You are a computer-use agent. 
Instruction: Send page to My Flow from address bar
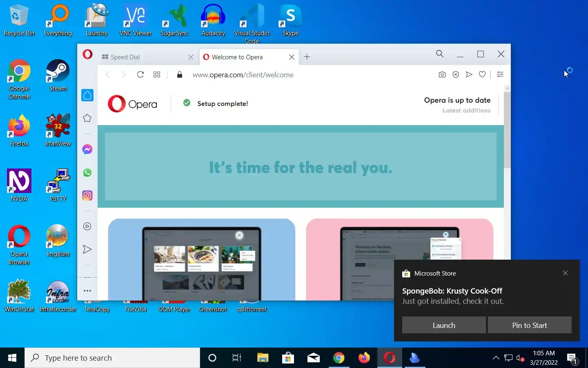(469, 74)
